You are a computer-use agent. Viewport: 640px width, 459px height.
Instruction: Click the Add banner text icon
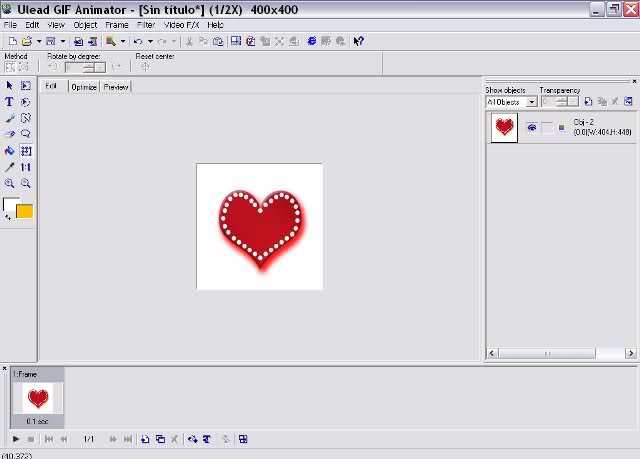point(207,439)
